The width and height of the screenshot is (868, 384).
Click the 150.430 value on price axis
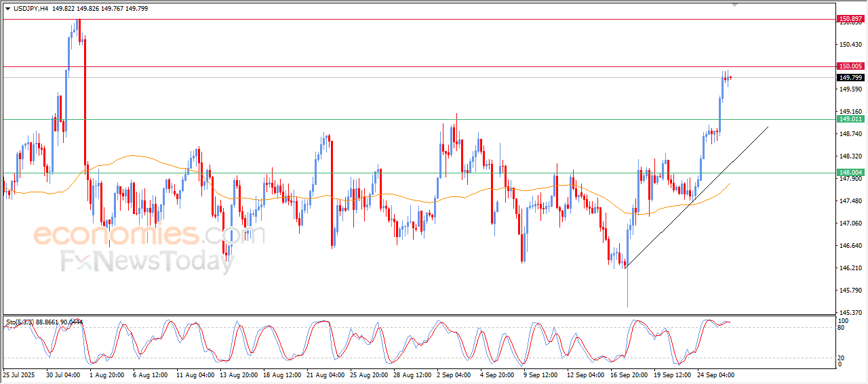pyautogui.click(x=850, y=44)
